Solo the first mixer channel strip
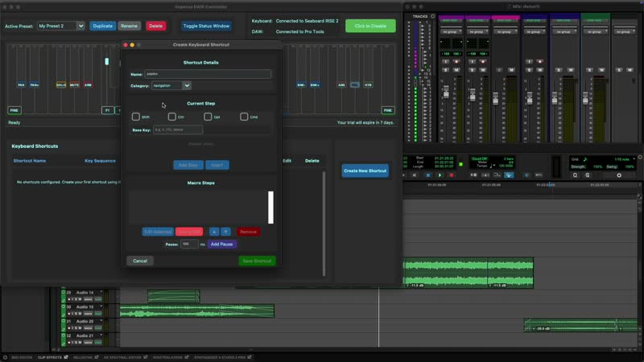This screenshot has width=644, height=362. (446, 70)
